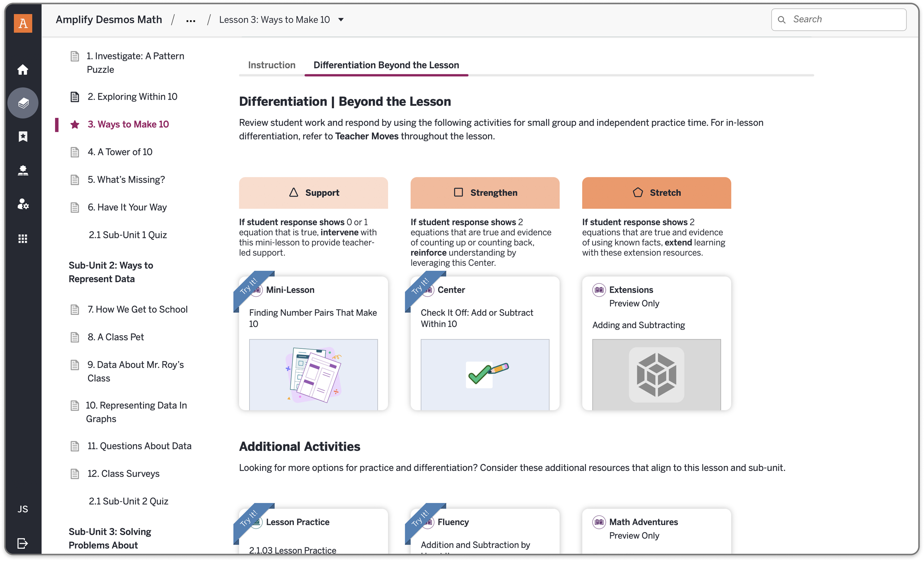Click the Stretch header button
924x561 pixels.
click(x=657, y=193)
